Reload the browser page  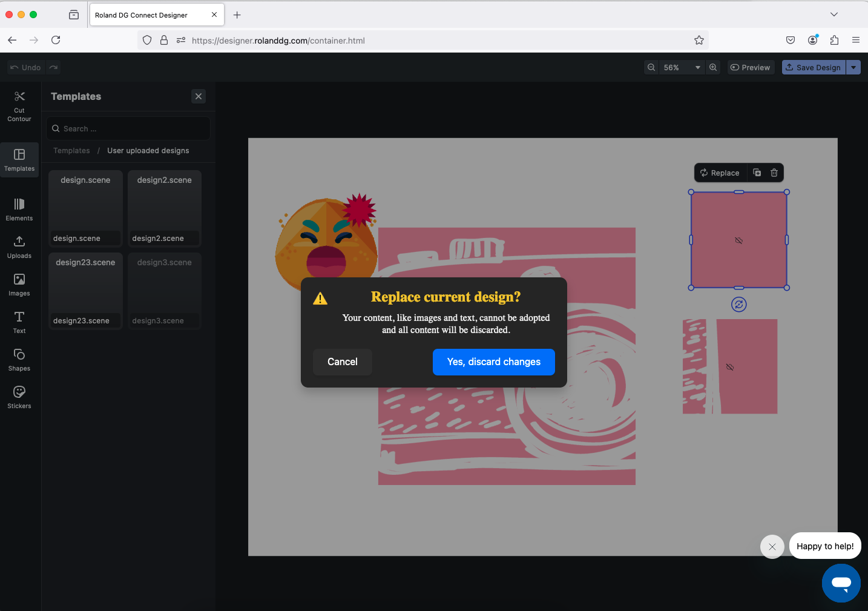[x=56, y=40]
